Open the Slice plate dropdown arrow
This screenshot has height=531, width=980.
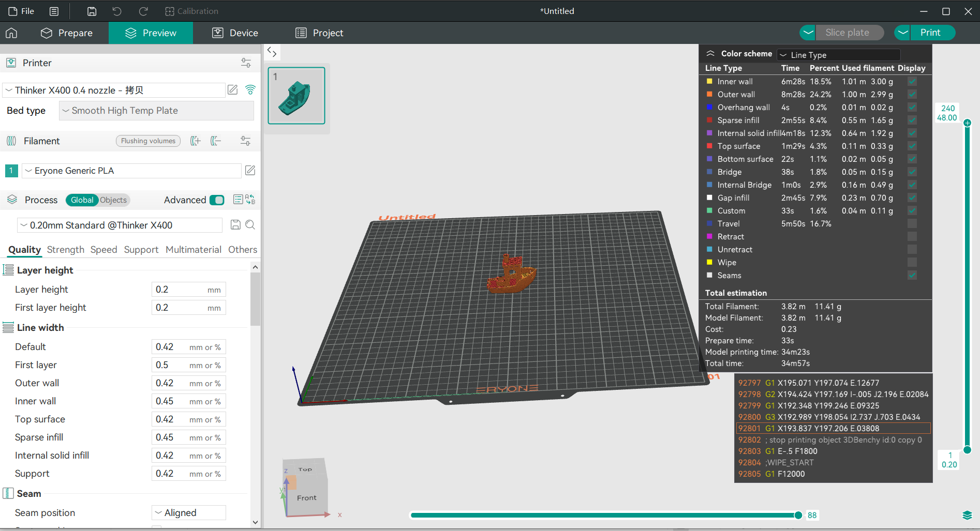coord(808,33)
